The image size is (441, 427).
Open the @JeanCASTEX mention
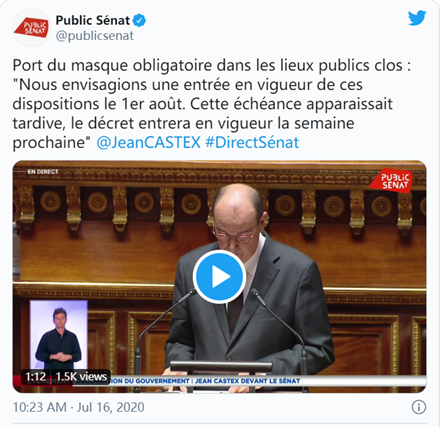(148, 142)
